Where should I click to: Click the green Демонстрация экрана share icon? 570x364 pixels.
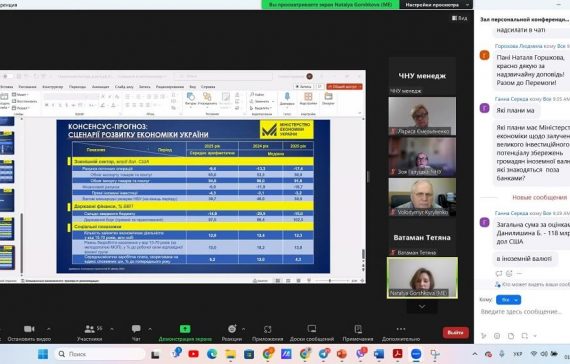click(x=185, y=329)
